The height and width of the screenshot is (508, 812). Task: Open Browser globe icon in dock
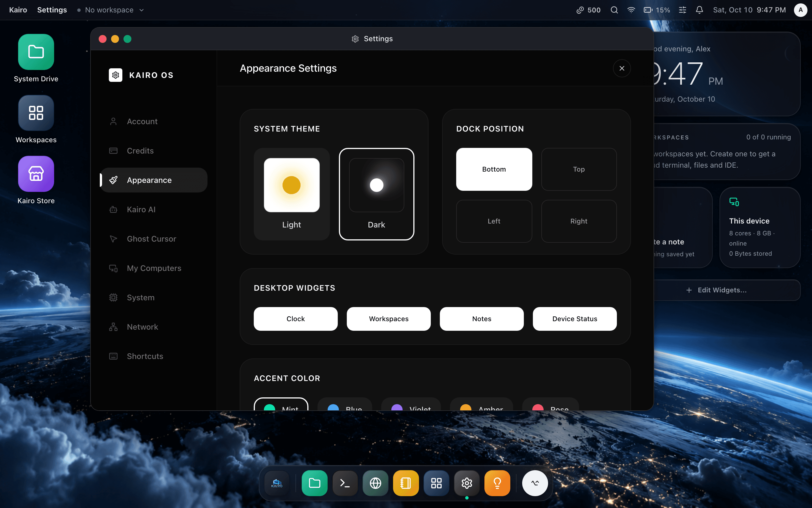[376, 483]
